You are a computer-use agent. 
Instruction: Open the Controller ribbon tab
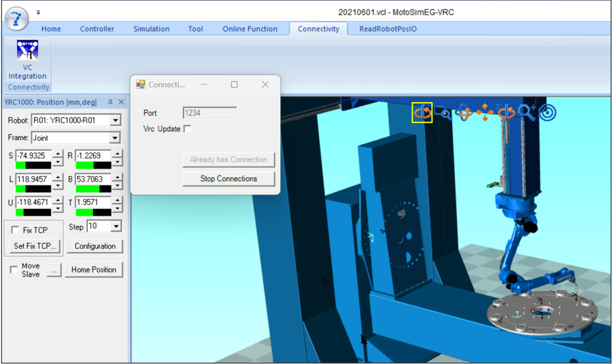(x=97, y=29)
